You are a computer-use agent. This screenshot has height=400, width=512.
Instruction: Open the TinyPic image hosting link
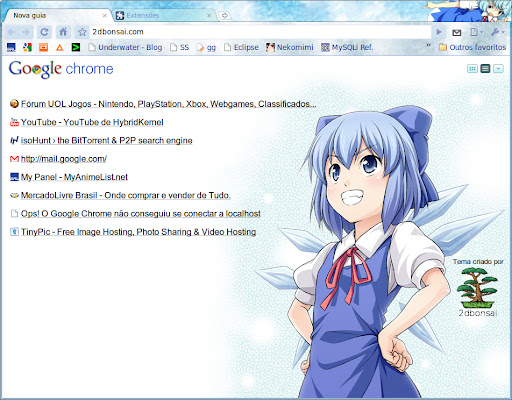138,232
